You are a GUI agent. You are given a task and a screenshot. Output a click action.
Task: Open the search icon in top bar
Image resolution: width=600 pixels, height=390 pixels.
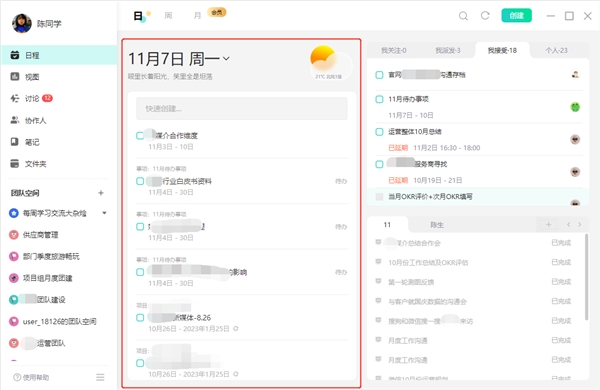click(463, 16)
